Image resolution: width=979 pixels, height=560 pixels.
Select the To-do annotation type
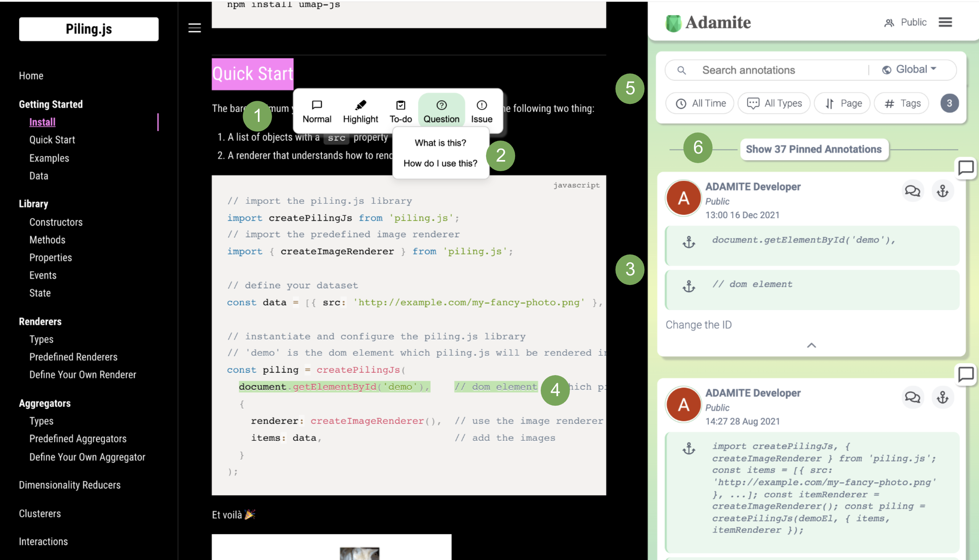pyautogui.click(x=400, y=112)
